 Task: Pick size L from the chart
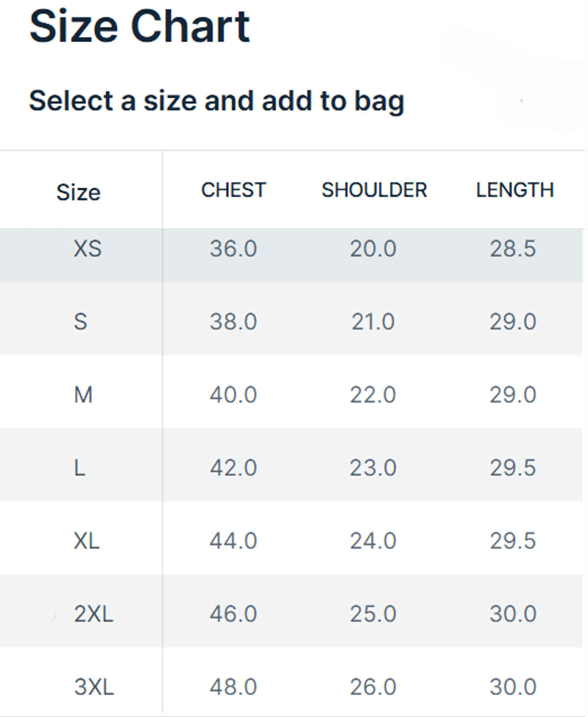coord(79,468)
